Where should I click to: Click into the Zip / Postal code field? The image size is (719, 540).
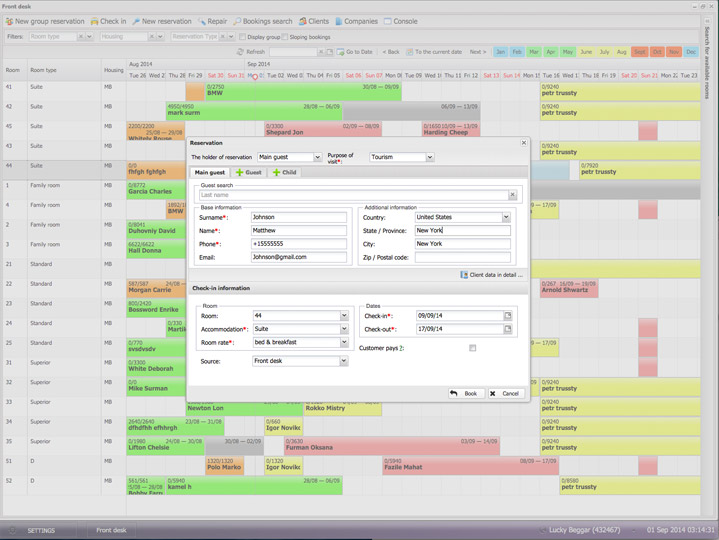[x=463, y=257]
